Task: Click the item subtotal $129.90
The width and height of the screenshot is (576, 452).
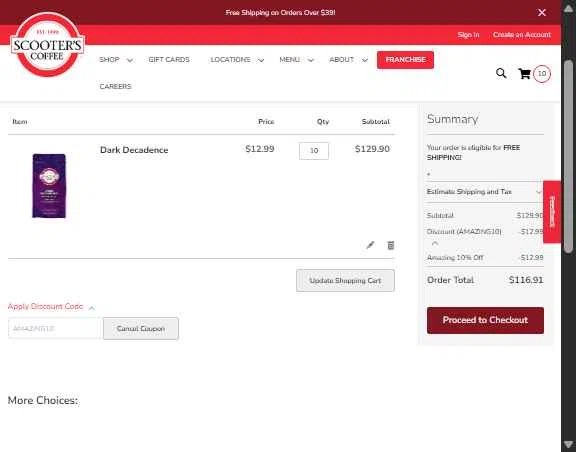Action: (x=372, y=149)
